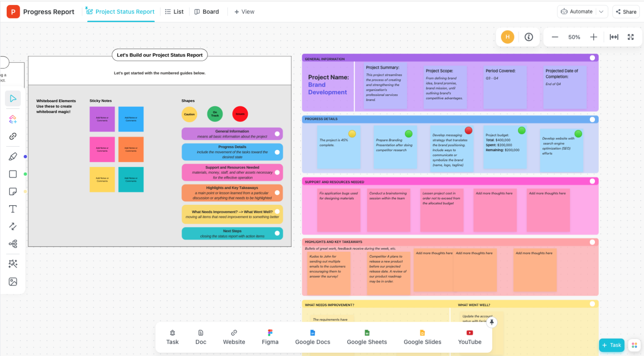Select the Connector arrow tool
Image resolution: width=644 pixels, height=356 pixels.
coord(13,226)
